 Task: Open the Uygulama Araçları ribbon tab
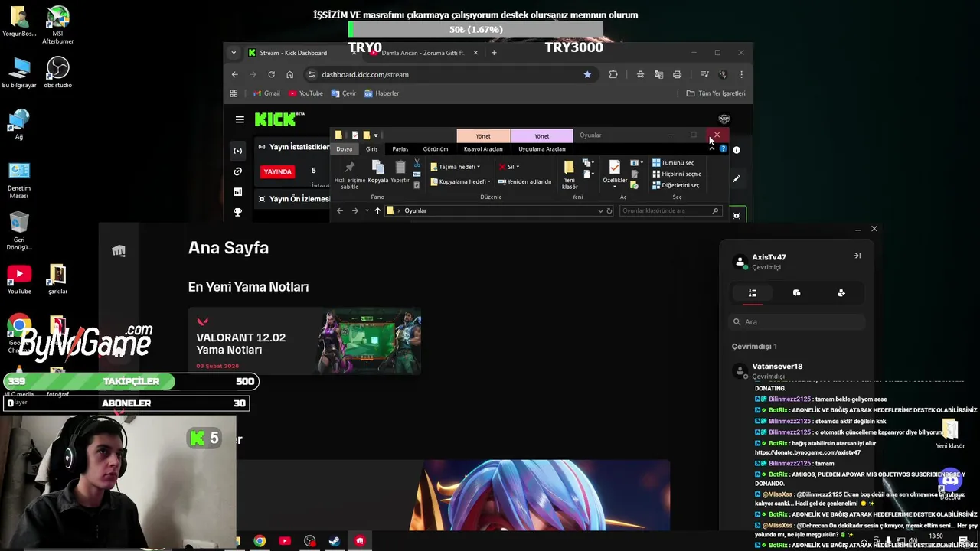click(542, 149)
